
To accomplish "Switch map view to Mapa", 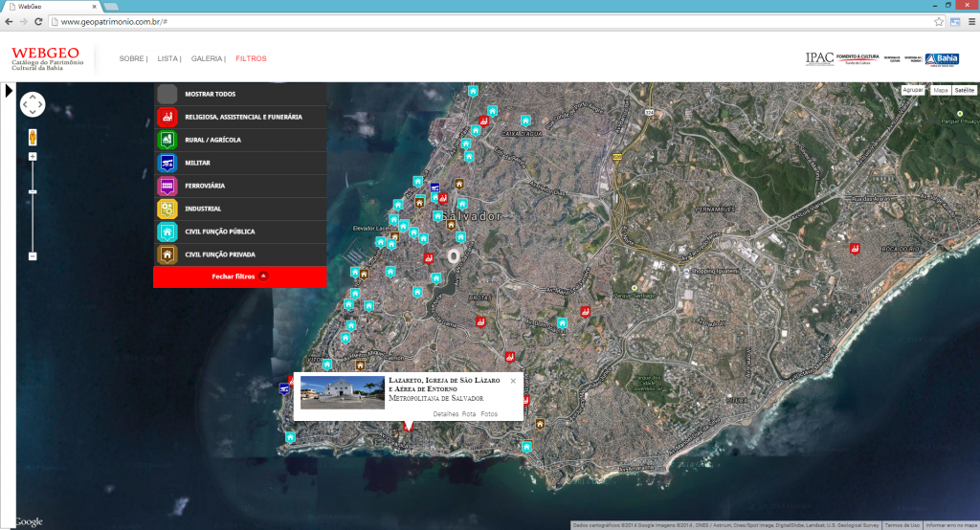I will point(941,90).
